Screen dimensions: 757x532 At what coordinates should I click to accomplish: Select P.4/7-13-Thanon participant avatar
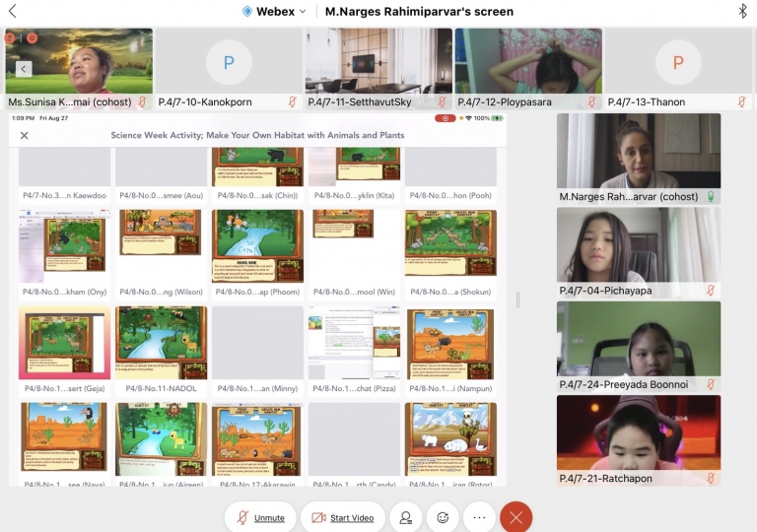coord(678,62)
